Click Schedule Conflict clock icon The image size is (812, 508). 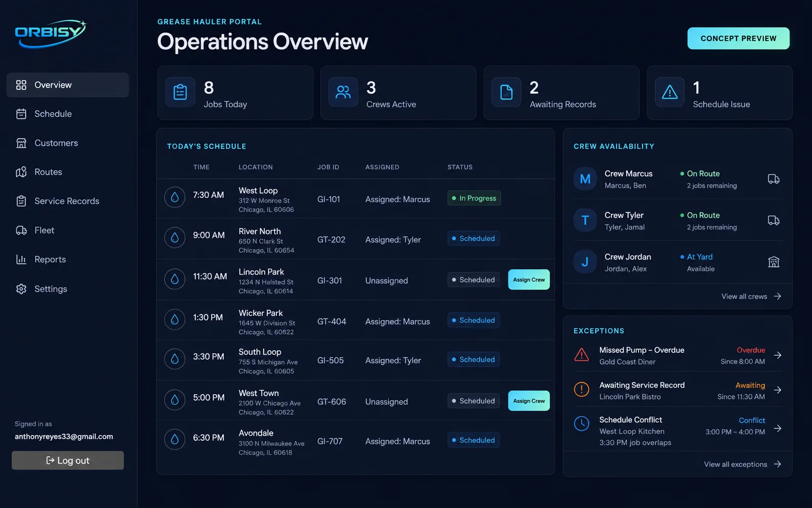(582, 424)
